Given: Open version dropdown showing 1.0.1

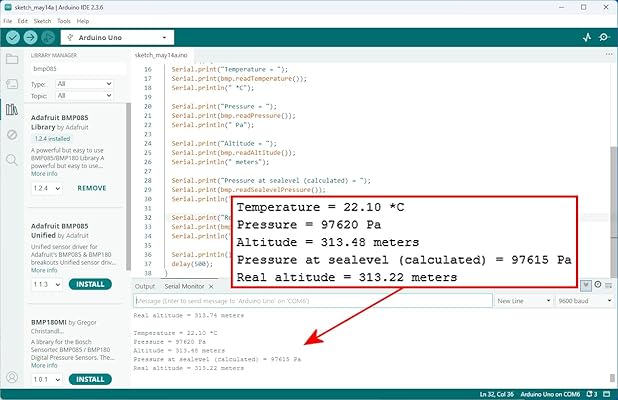Looking at the screenshot, I should click(x=47, y=379).
